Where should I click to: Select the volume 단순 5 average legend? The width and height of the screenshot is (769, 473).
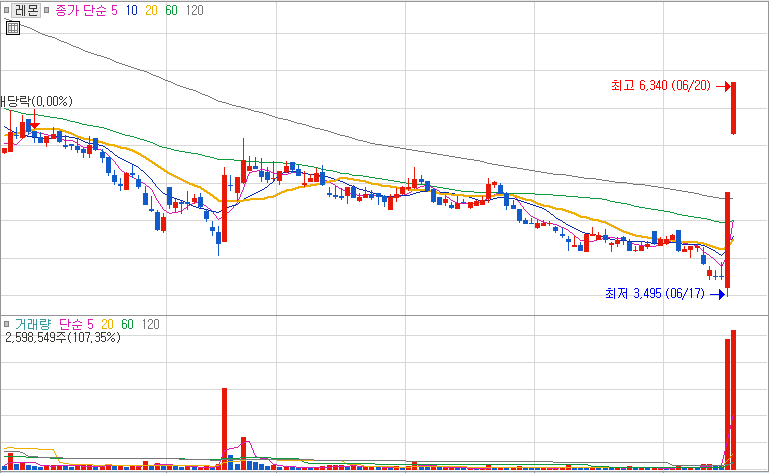[x=76, y=324]
